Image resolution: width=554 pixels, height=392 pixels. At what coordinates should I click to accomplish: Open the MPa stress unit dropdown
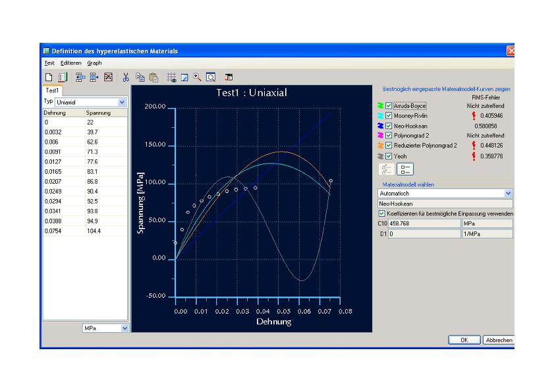[125, 328]
